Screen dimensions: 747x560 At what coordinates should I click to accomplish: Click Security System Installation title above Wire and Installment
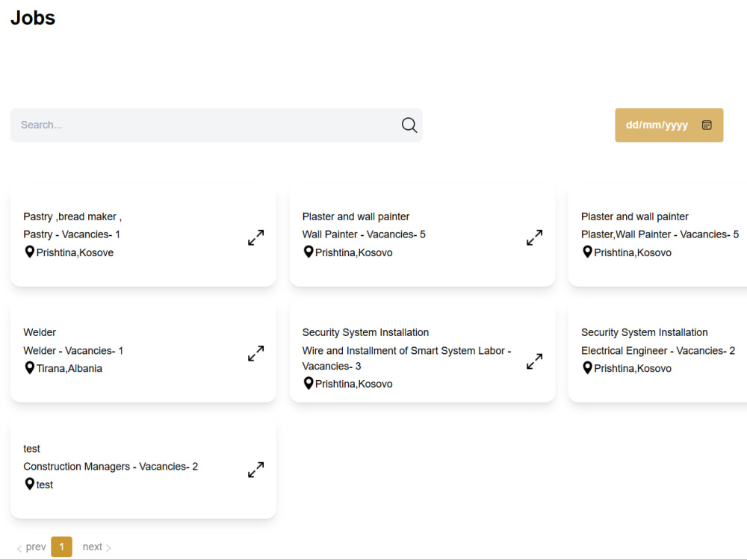pyautogui.click(x=365, y=332)
